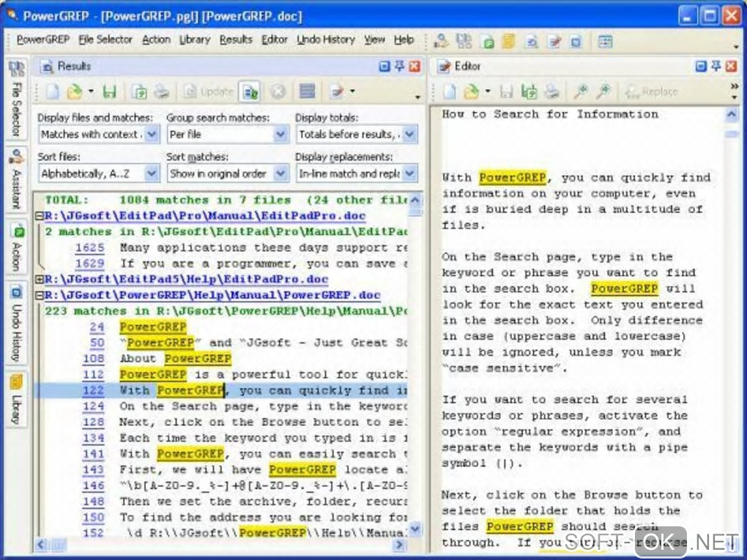The image size is (747, 560).
Task: Collapse the EditPad\Pro\Manual\EditPadPro.doc results node
Action: coord(40,216)
